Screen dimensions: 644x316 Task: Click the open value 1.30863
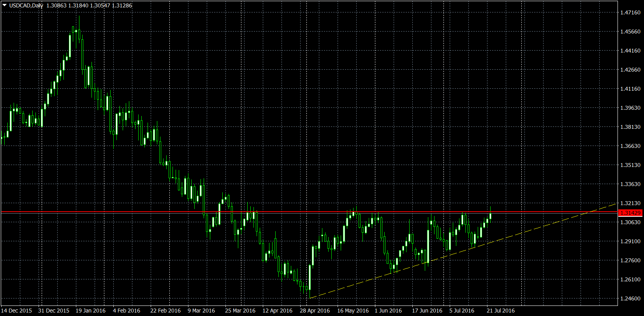tap(56, 5)
